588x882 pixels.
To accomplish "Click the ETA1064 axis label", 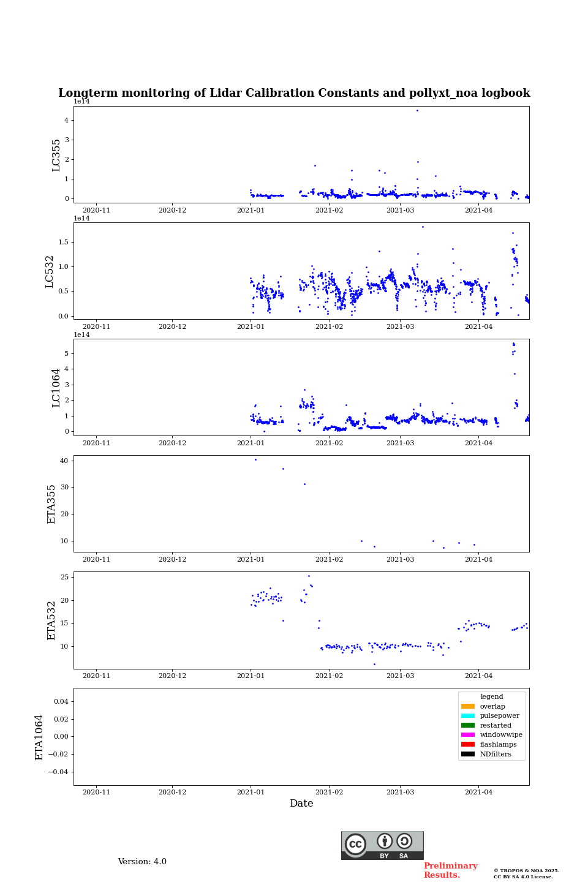I will (39, 737).
